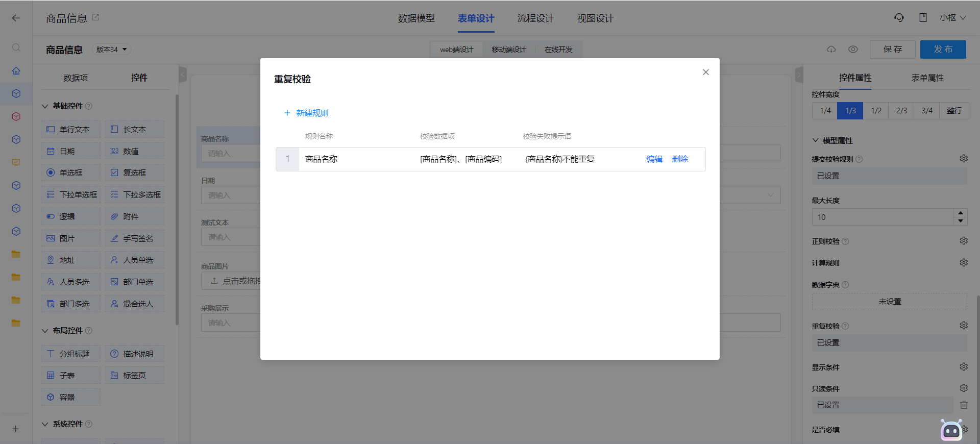
Task: Select the 单选框 control
Action: [71, 172]
